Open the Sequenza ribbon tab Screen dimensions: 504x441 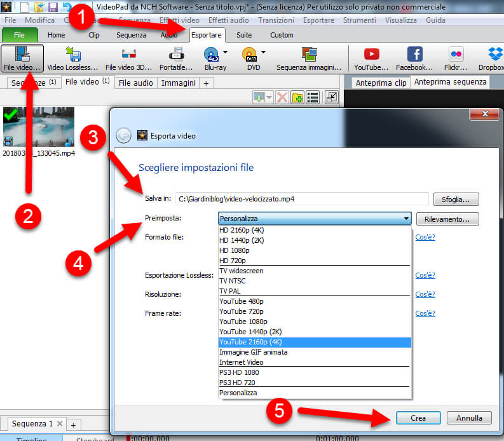[x=131, y=35]
